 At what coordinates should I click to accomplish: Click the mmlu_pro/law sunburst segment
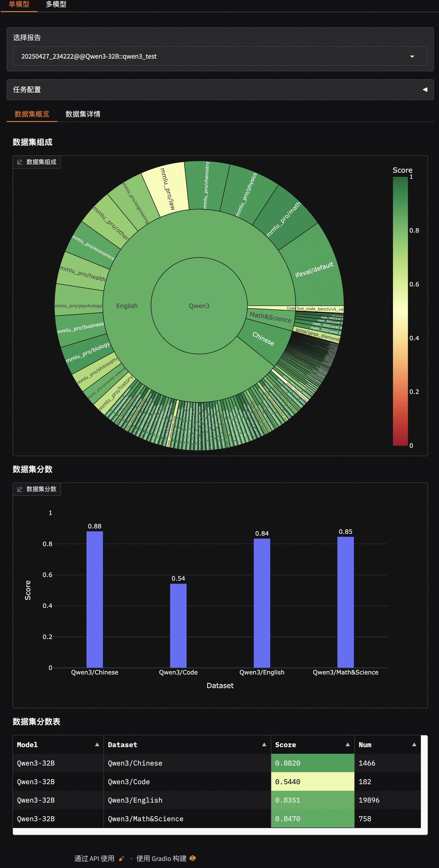tap(167, 189)
